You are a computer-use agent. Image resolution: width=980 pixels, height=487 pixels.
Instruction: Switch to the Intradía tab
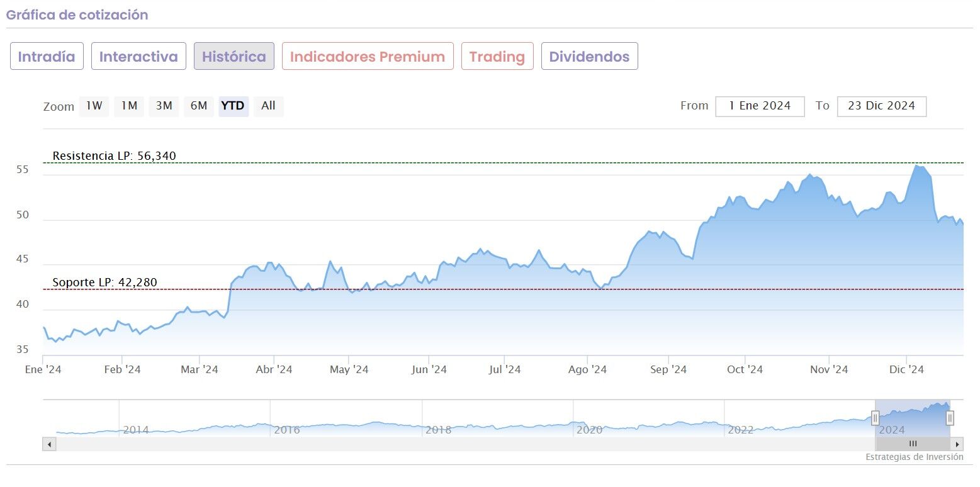pyautogui.click(x=47, y=57)
